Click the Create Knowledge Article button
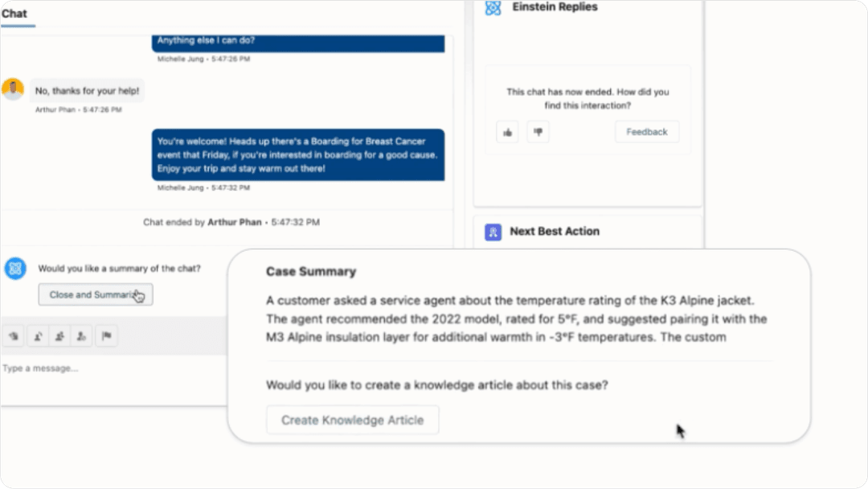 pyautogui.click(x=352, y=419)
